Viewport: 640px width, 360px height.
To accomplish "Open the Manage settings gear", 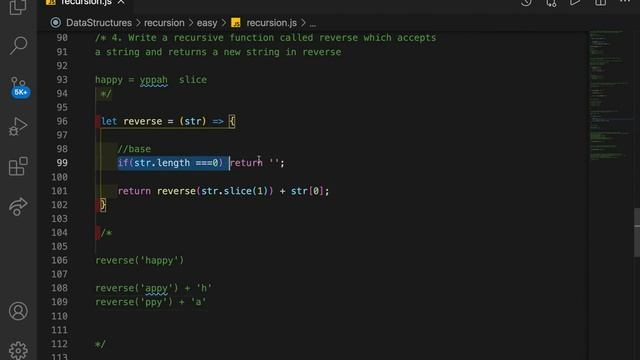I will tap(18, 350).
